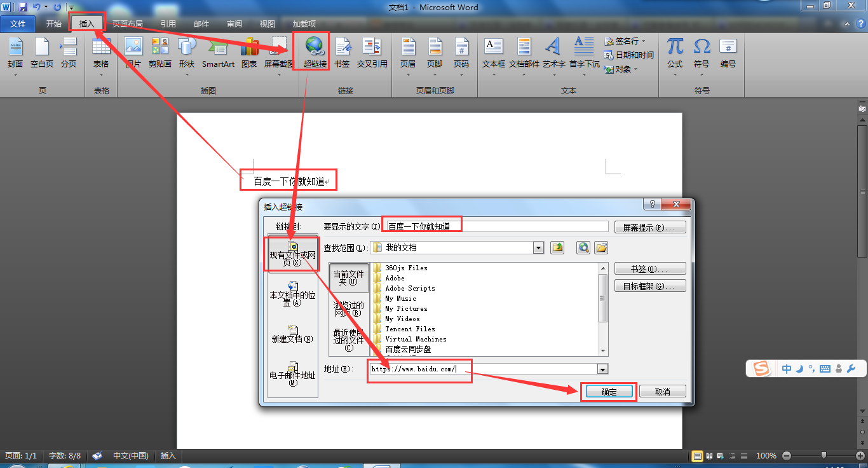
Task: Open the 文件 File tab
Action: click(18, 24)
